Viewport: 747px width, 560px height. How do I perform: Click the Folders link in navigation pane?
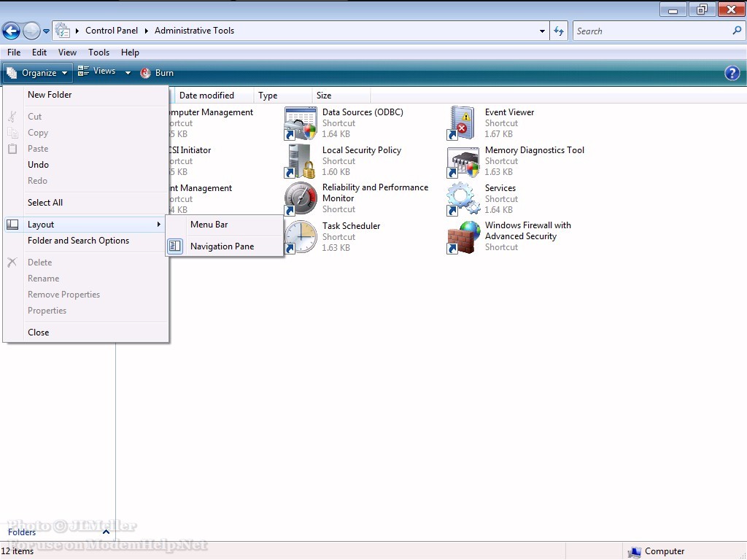(22, 532)
